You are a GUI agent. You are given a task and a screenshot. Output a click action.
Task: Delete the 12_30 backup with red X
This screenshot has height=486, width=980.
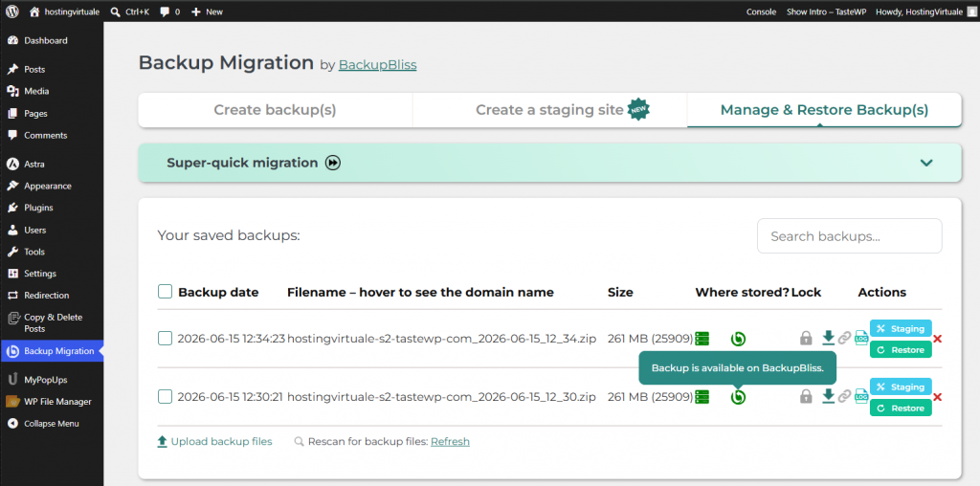[938, 397]
